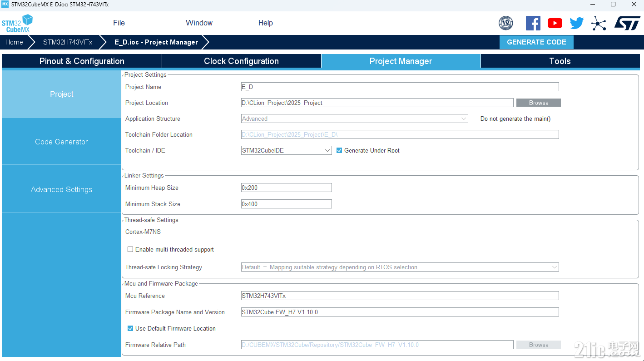Enable multi-threaded support checkbox
This screenshot has width=644, height=361.
(x=130, y=249)
